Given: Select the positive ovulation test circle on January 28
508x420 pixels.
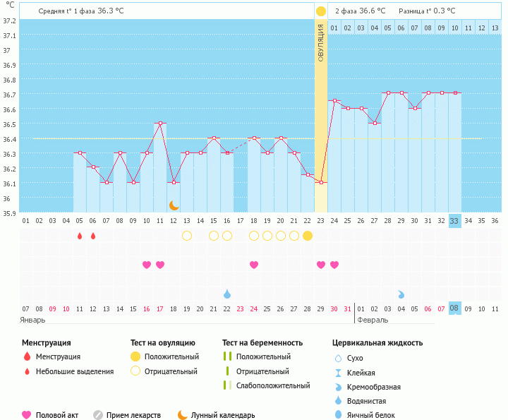Looking at the screenshot, I should (308, 236).
